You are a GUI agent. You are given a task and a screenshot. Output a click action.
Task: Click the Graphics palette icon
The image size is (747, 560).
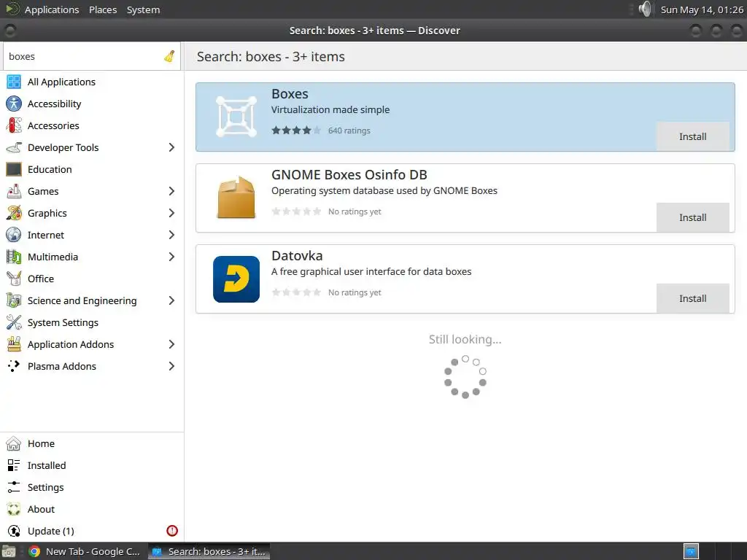click(14, 214)
